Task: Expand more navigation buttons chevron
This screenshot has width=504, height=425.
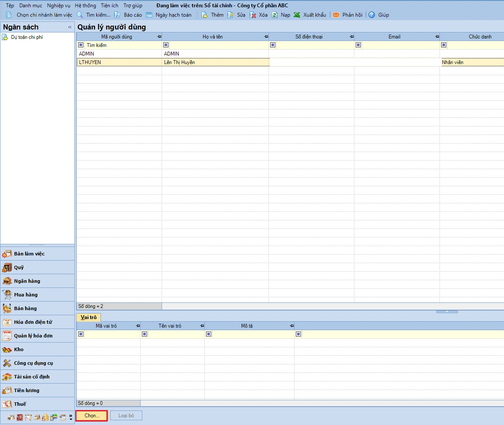Action: tap(71, 417)
